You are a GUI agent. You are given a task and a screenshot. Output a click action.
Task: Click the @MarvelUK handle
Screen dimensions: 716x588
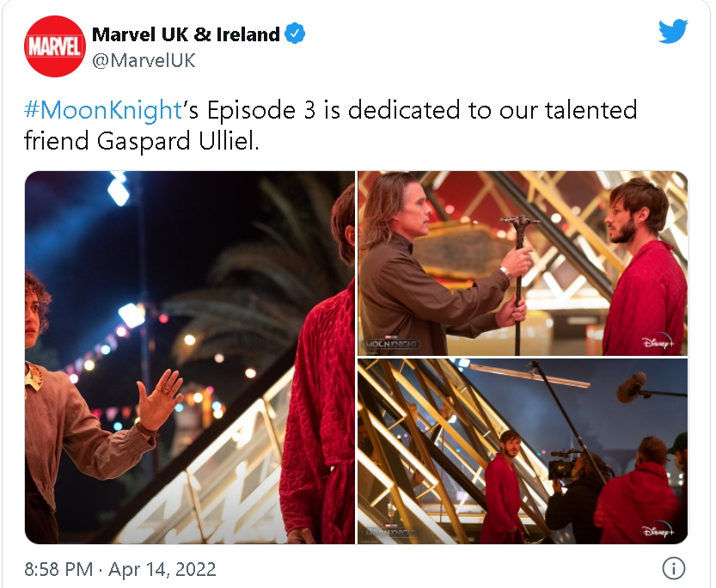point(144,60)
